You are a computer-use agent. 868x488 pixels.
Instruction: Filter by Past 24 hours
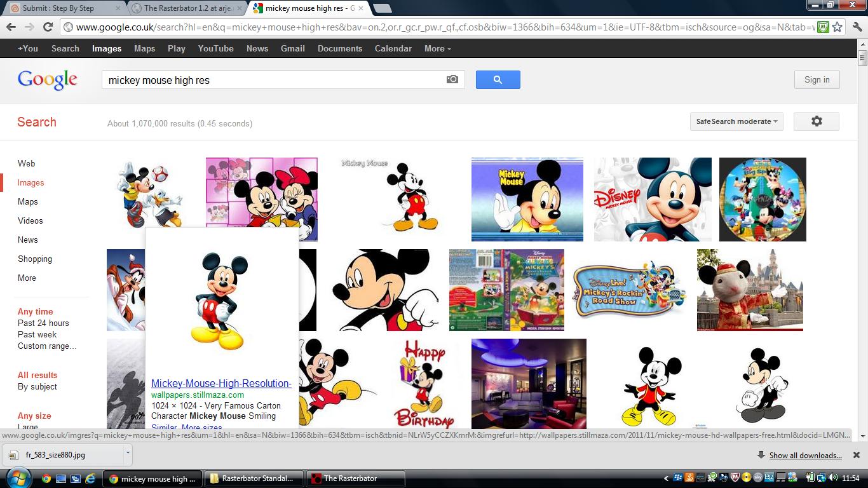click(43, 323)
